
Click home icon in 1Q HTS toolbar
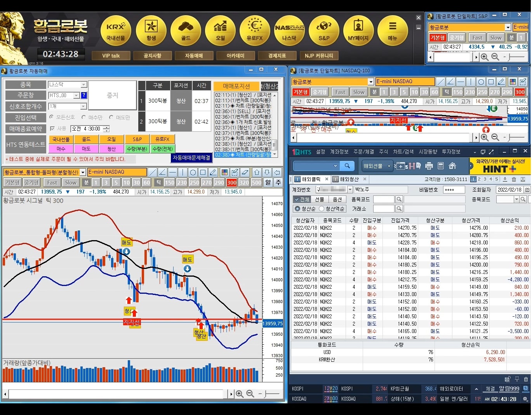pos(452,166)
